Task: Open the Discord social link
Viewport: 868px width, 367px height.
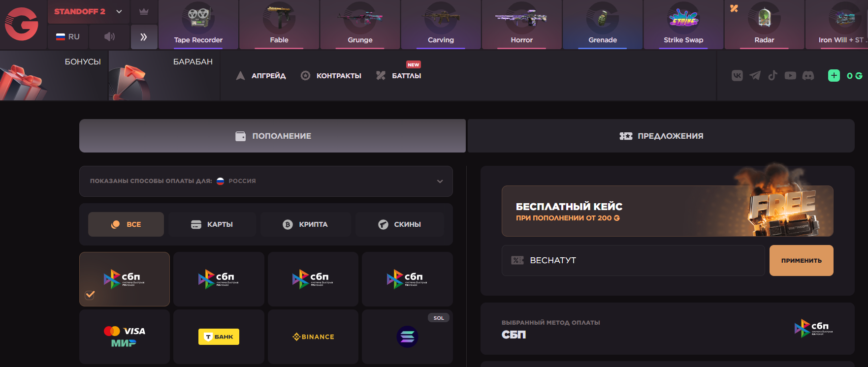Action: click(808, 75)
